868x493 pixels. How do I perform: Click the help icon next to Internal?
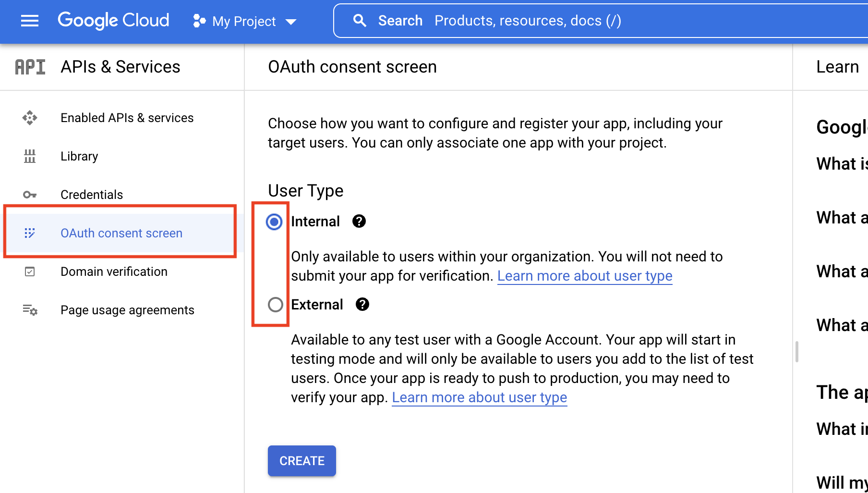(x=359, y=221)
